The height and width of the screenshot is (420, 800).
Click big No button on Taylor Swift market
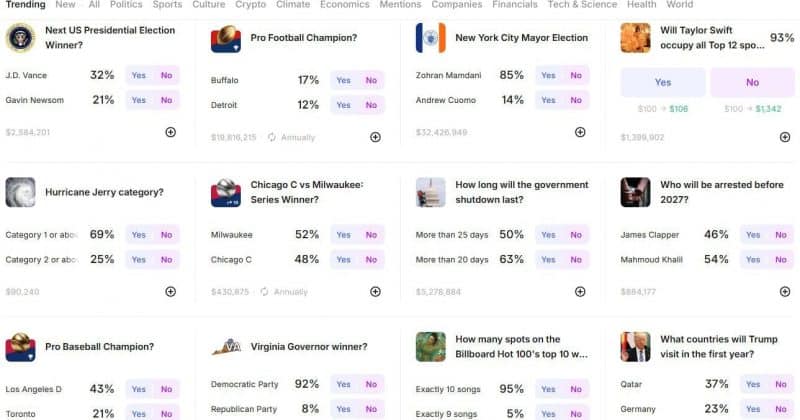click(x=753, y=82)
